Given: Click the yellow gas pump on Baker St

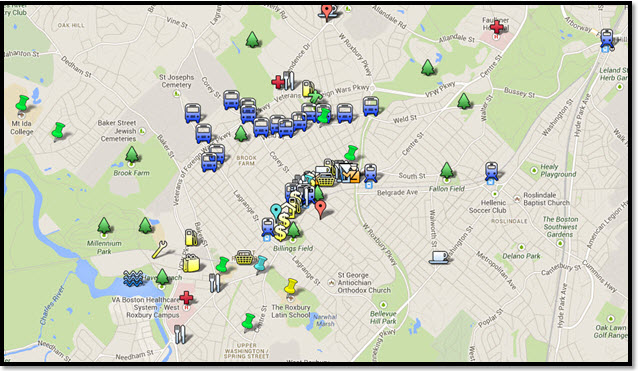Looking at the screenshot, I should coord(192,237).
